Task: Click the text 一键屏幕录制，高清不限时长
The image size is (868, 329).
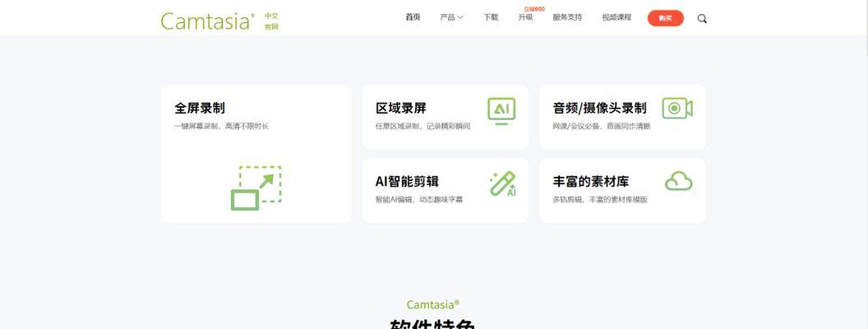Action: pos(221,127)
